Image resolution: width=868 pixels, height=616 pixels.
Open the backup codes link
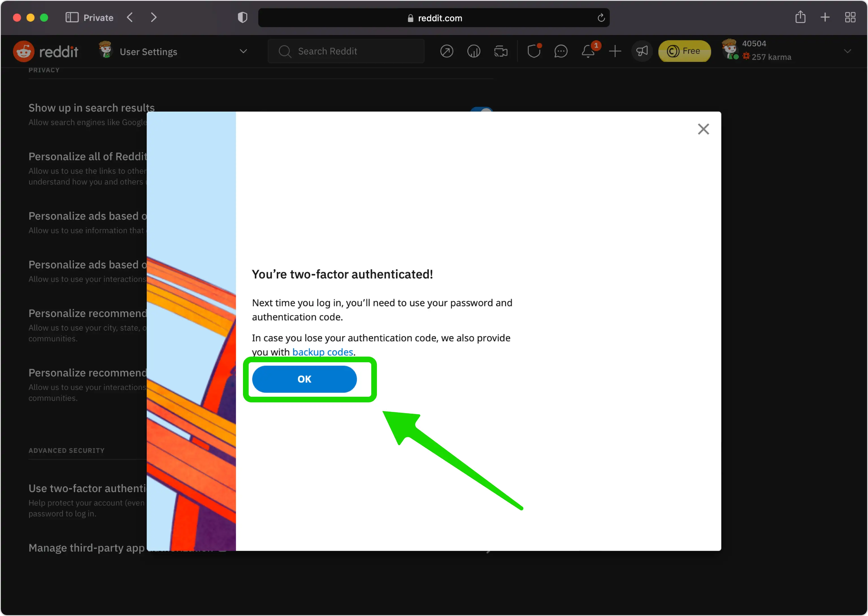pos(322,352)
